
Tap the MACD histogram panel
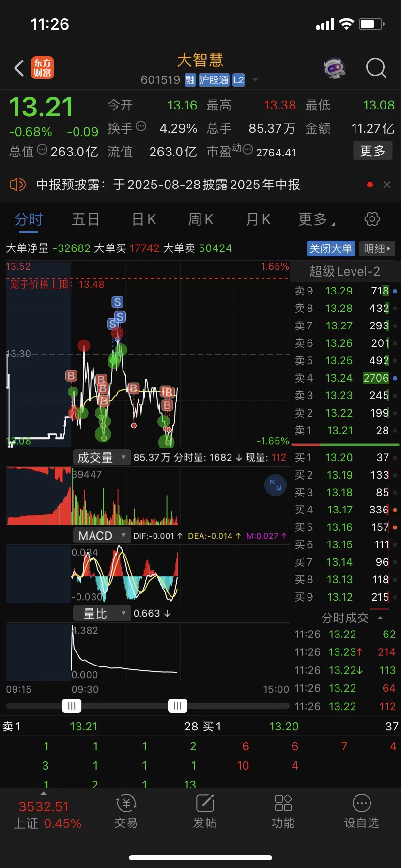[x=148, y=574]
